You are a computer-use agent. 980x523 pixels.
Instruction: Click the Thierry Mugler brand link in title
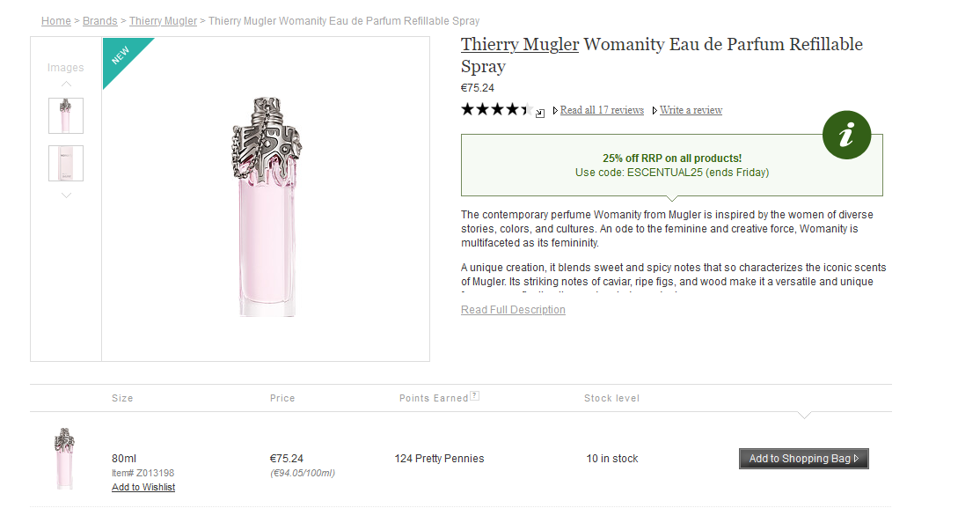point(519,45)
